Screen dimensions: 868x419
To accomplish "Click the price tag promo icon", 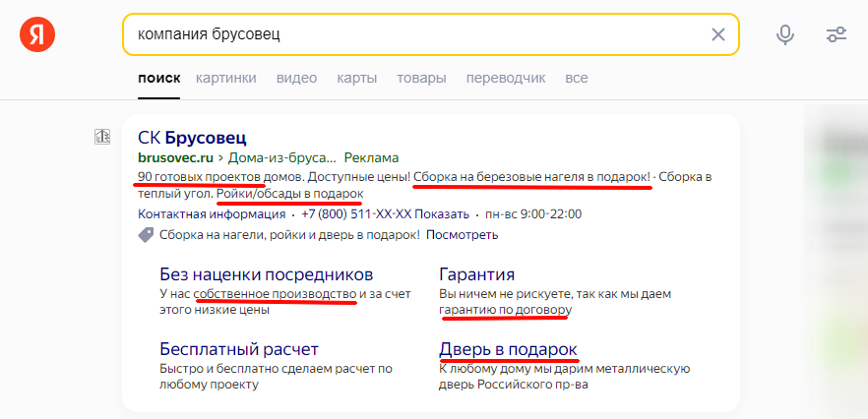I will point(146,235).
